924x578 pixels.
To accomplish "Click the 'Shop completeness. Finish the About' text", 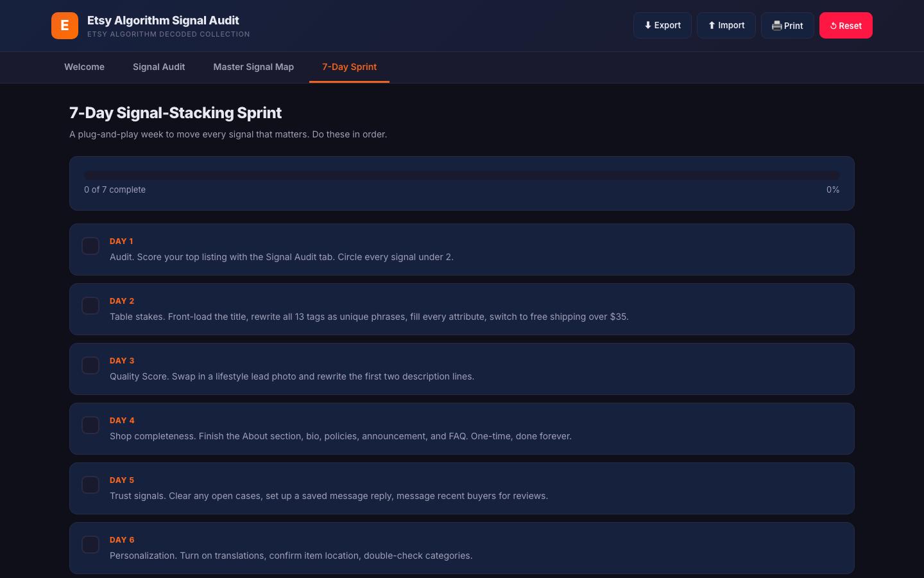I will (341, 436).
